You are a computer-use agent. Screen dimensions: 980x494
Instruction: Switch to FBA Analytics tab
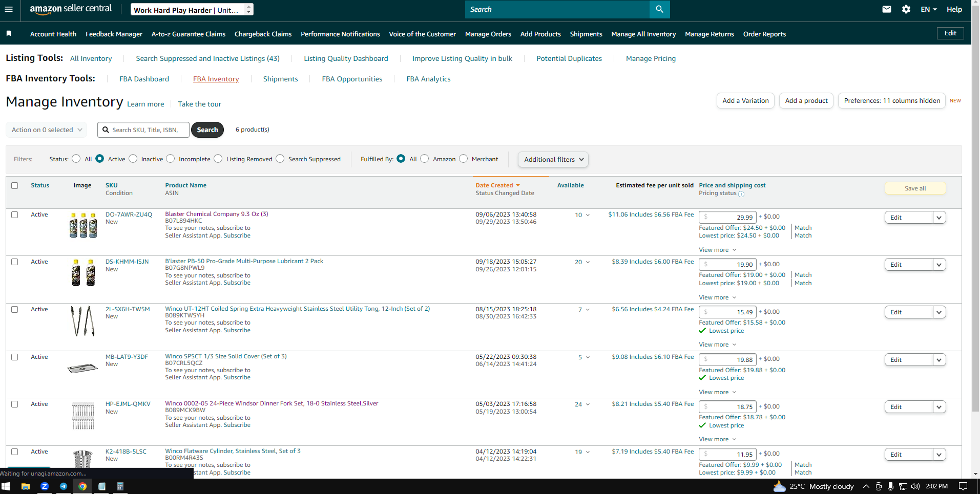click(x=428, y=79)
